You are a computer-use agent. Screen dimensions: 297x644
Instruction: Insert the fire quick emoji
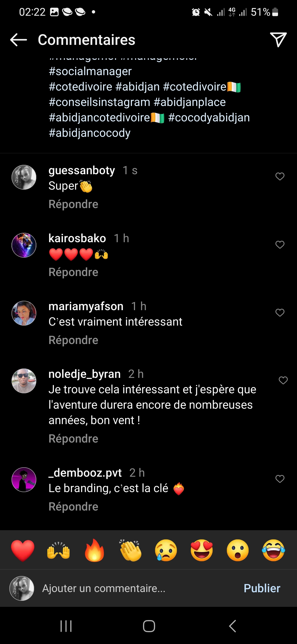click(x=94, y=550)
